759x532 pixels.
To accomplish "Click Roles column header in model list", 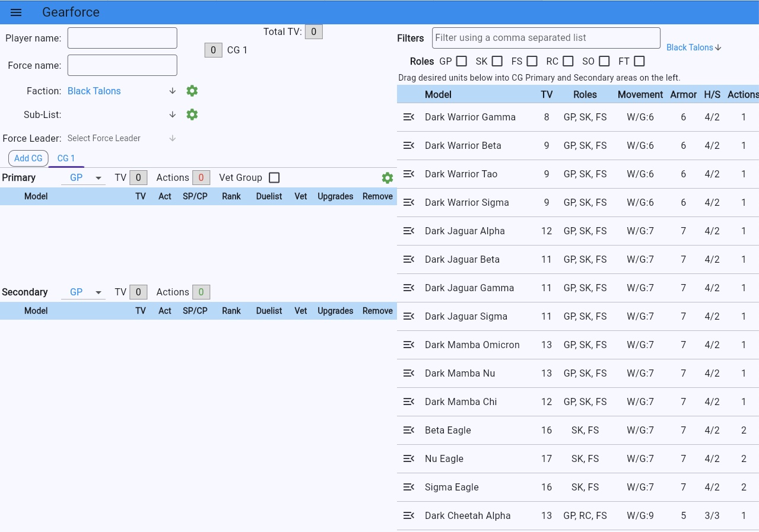I will coord(585,94).
